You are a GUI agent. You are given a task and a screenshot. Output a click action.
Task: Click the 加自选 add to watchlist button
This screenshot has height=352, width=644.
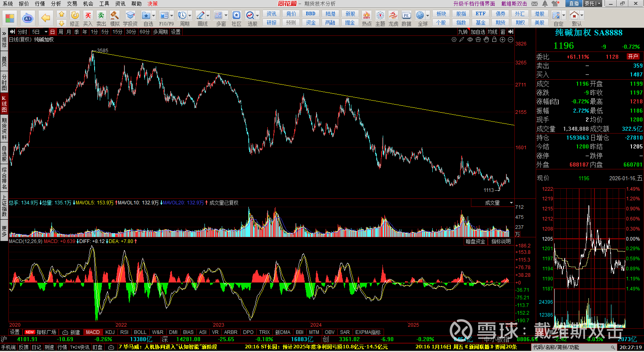[478, 32]
